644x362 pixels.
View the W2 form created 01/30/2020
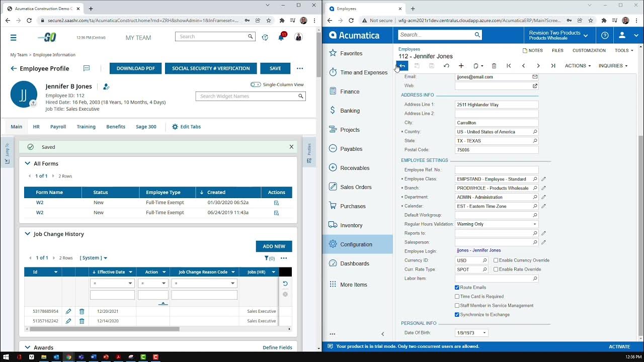click(x=276, y=203)
